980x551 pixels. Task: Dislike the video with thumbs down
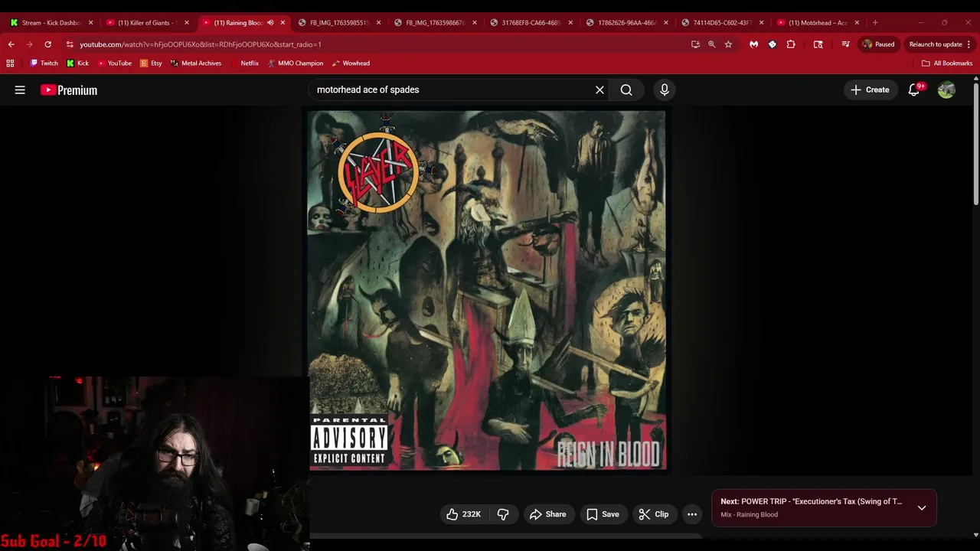click(503, 514)
